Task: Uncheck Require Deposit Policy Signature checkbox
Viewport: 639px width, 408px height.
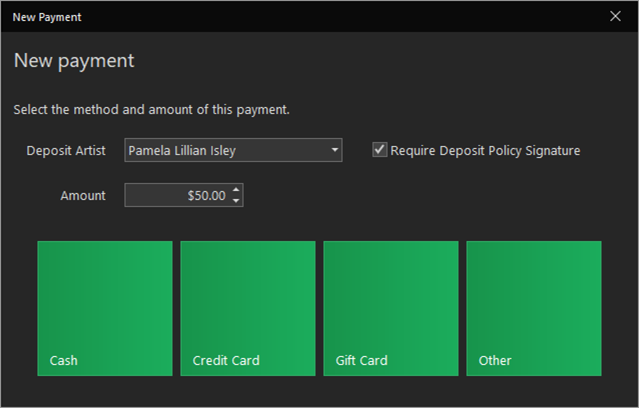Action: (x=379, y=150)
